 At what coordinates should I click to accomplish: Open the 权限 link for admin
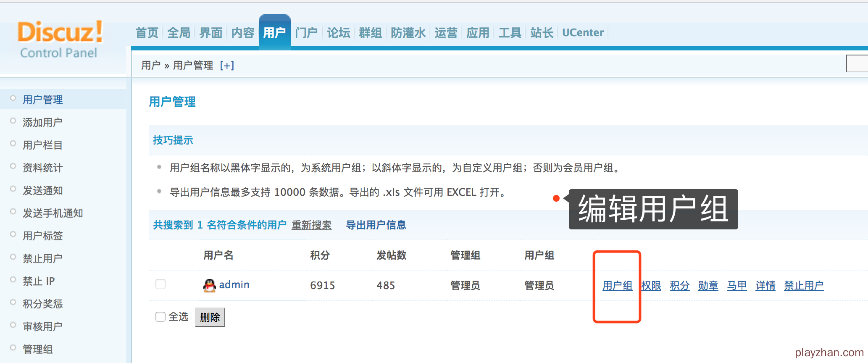(x=651, y=286)
